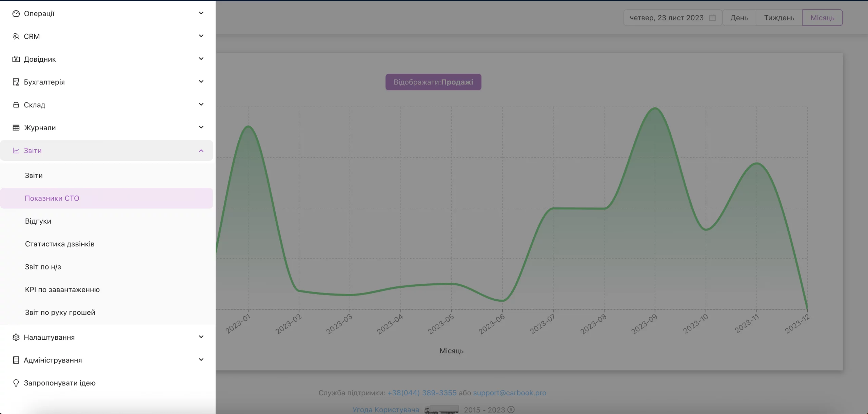Screen dimensions: 868x414
Task: Switch period to День
Action: point(739,18)
